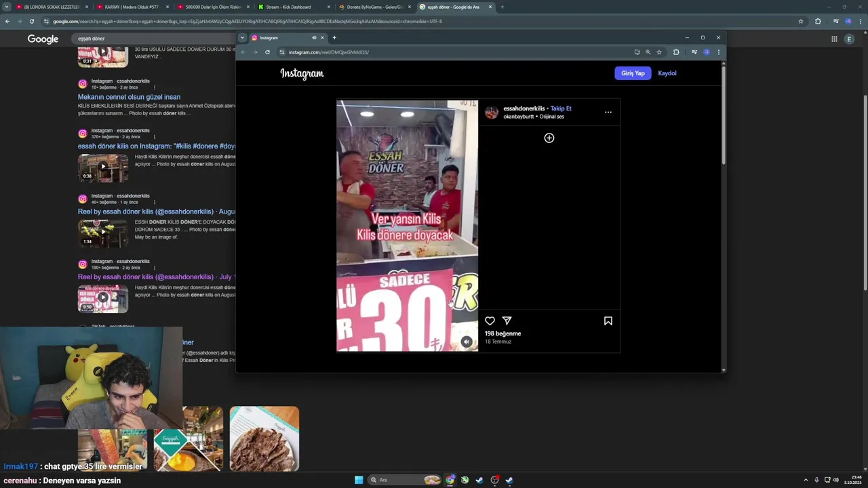Open essahdonerkilis profile avatar

pyautogui.click(x=492, y=113)
